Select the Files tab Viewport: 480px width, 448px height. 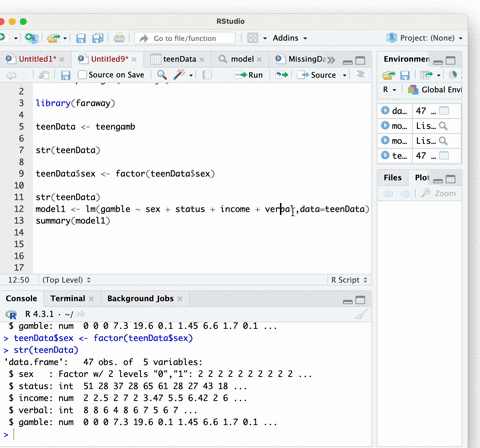pos(392,178)
